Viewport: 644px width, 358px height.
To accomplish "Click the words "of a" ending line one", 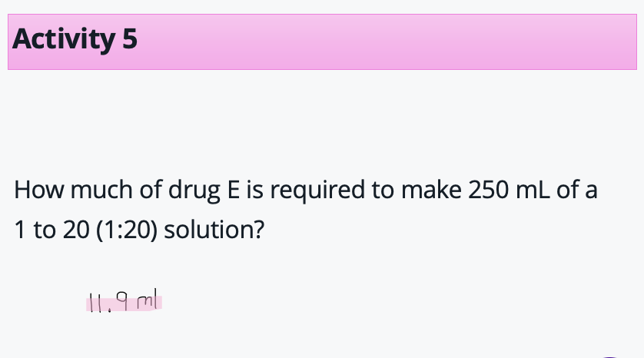I will point(577,190).
